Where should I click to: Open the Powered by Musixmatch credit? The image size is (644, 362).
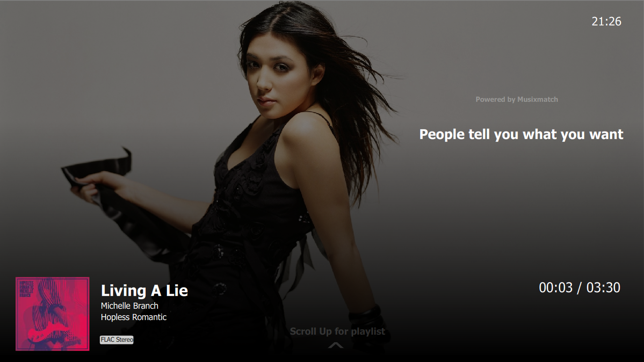tap(517, 99)
